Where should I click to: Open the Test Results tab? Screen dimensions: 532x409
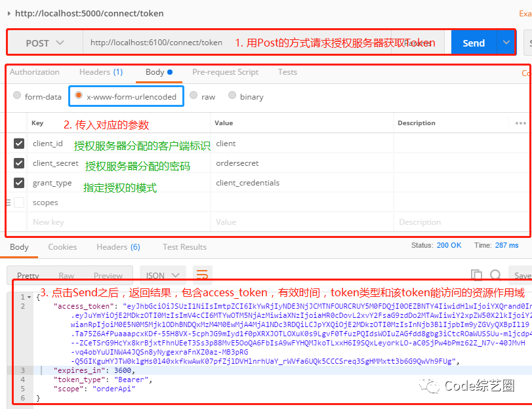point(184,247)
